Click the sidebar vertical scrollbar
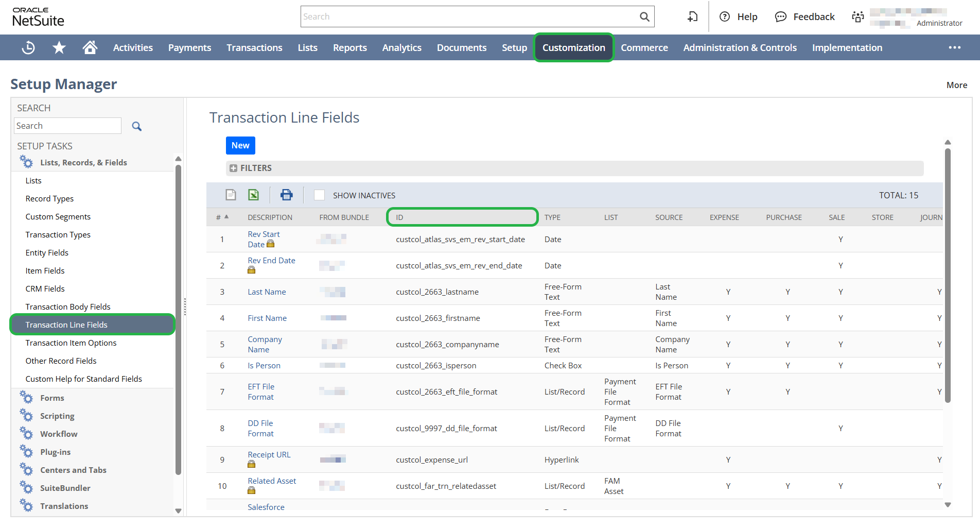 coord(178,319)
